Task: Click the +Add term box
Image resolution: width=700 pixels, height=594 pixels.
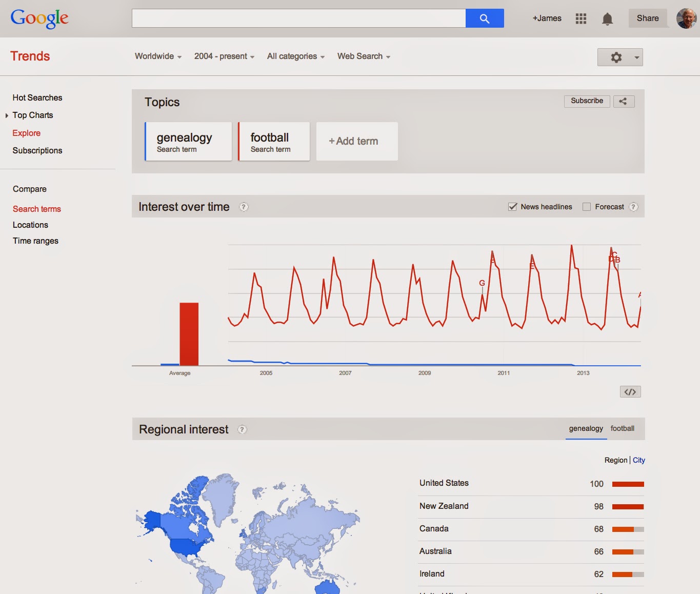Action: click(x=357, y=141)
